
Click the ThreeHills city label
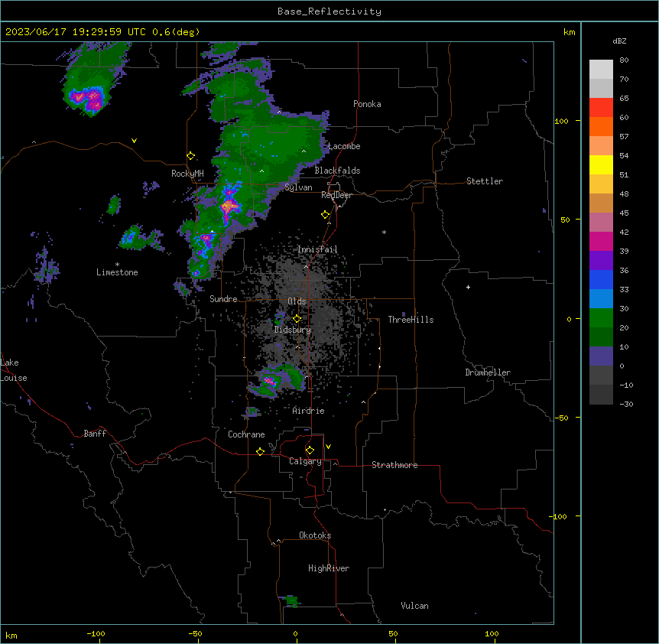click(x=411, y=320)
